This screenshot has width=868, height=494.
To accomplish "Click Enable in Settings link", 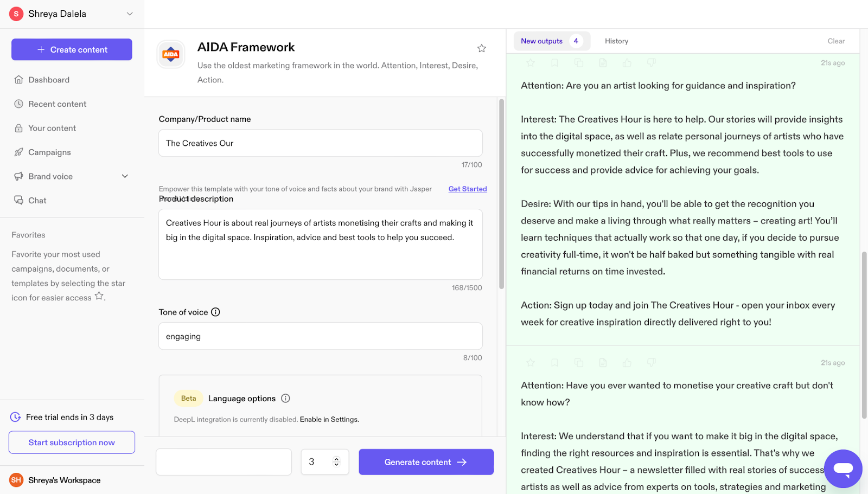I will coord(329,419).
